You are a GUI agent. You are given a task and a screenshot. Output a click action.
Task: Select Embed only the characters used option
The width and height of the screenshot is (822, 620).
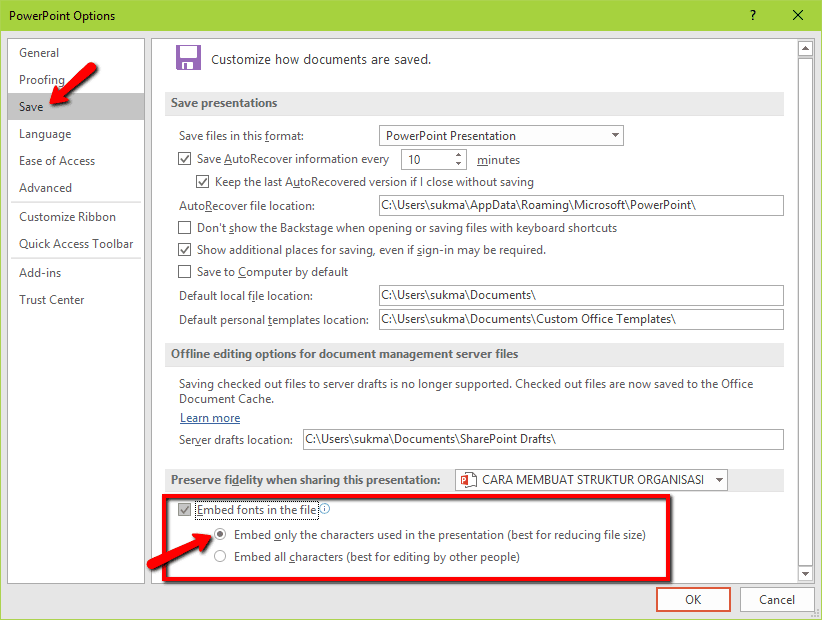[x=220, y=534]
